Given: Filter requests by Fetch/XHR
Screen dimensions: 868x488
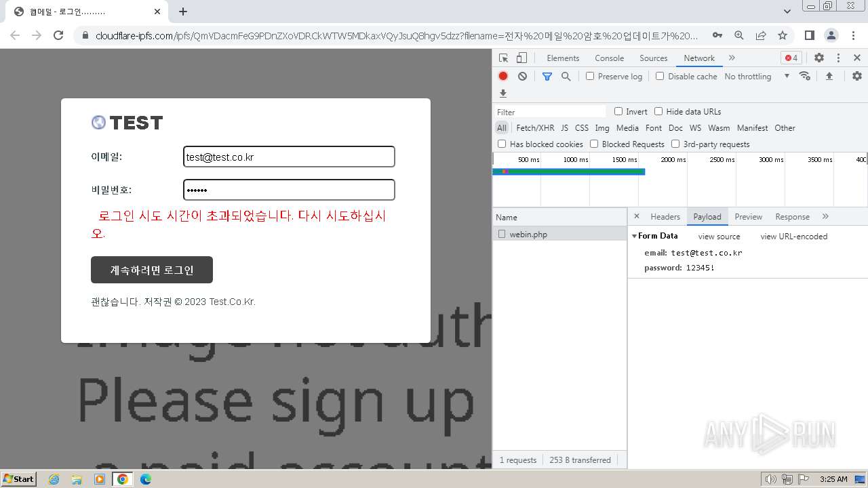Looking at the screenshot, I should point(535,127).
